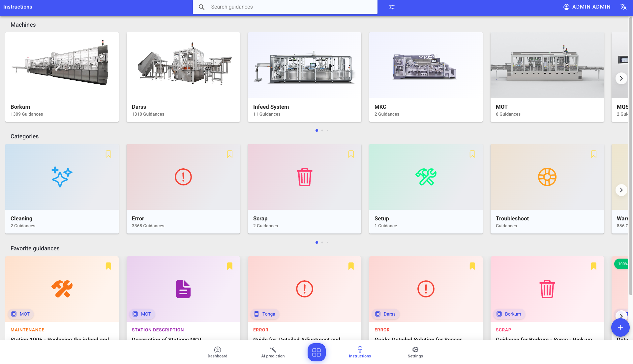
Task: Click the 'STATION DESCRIPTION' label
Action: [x=158, y=330]
